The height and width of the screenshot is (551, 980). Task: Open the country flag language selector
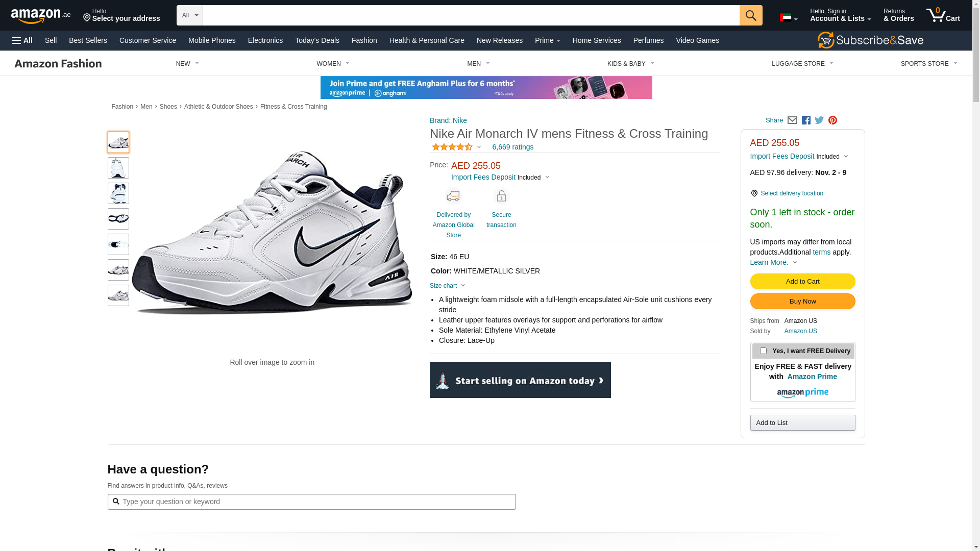(788, 18)
